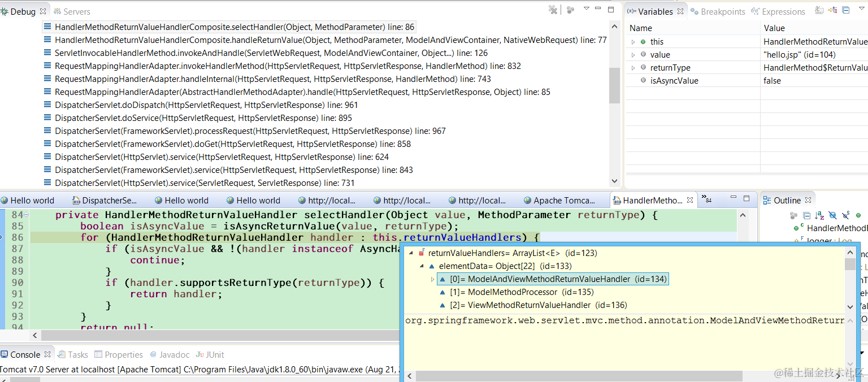Close the Outline view tab
The height and width of the screenshot is (382, 868).
coord(808,201)
